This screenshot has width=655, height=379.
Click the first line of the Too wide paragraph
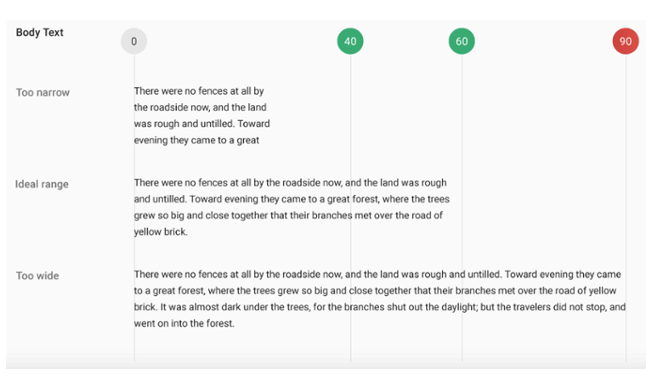[378, 275]
